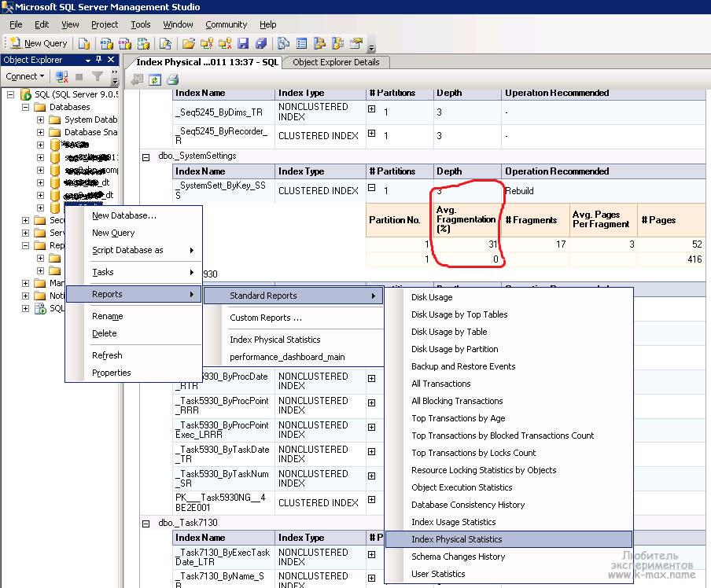Click the Database Engine Query icon
The image size is (711, 588).
point(84,43)
